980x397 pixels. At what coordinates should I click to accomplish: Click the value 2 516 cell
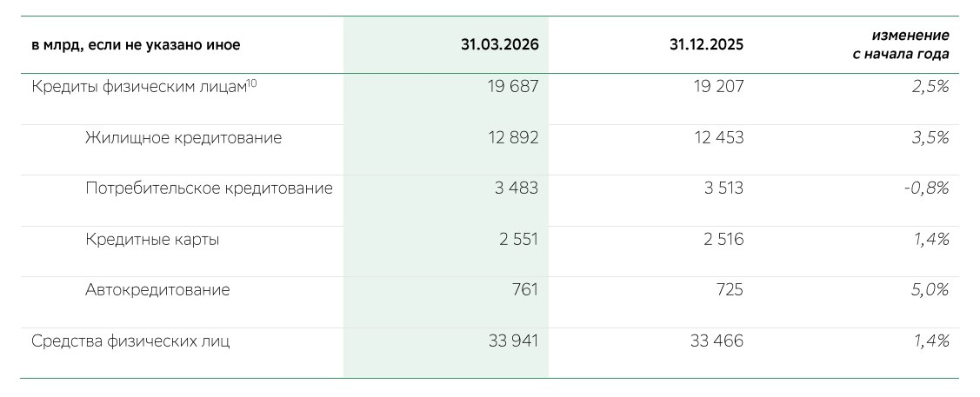coord(723,240)
